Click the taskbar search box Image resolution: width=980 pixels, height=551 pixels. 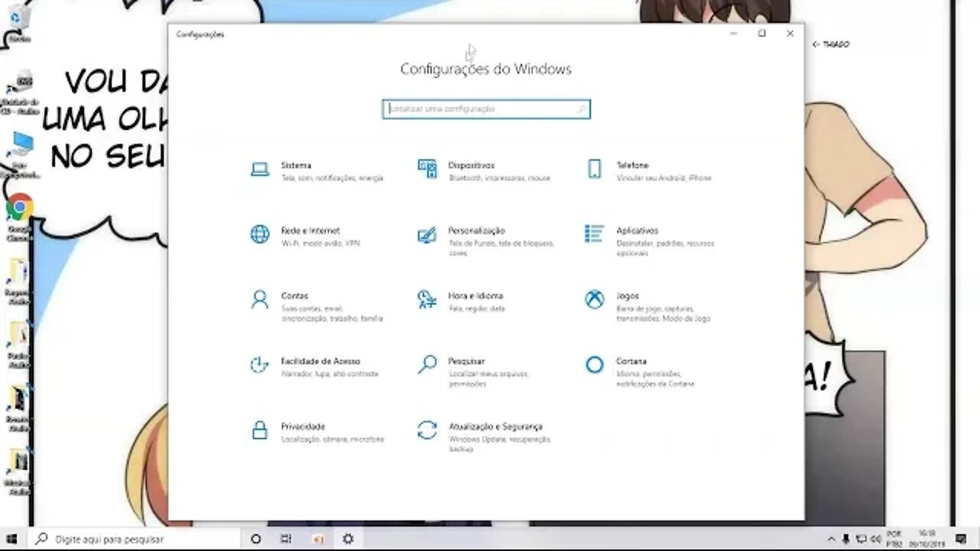135,539
